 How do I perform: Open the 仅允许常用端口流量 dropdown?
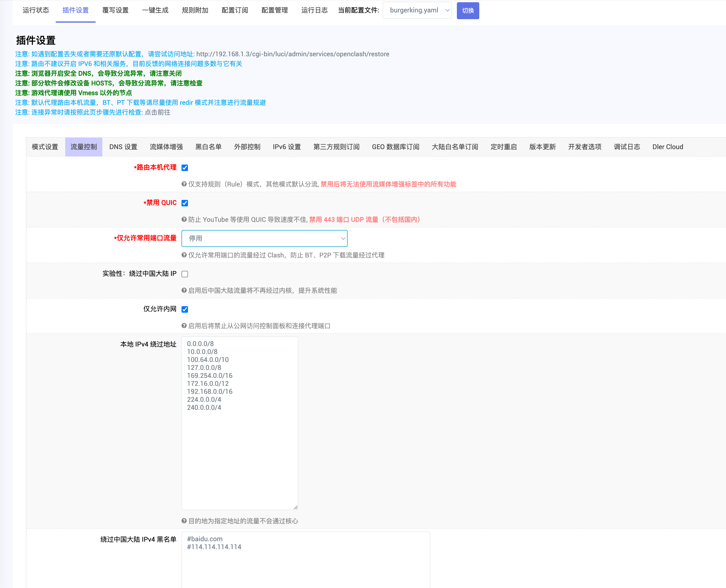(x=264, y=238)
